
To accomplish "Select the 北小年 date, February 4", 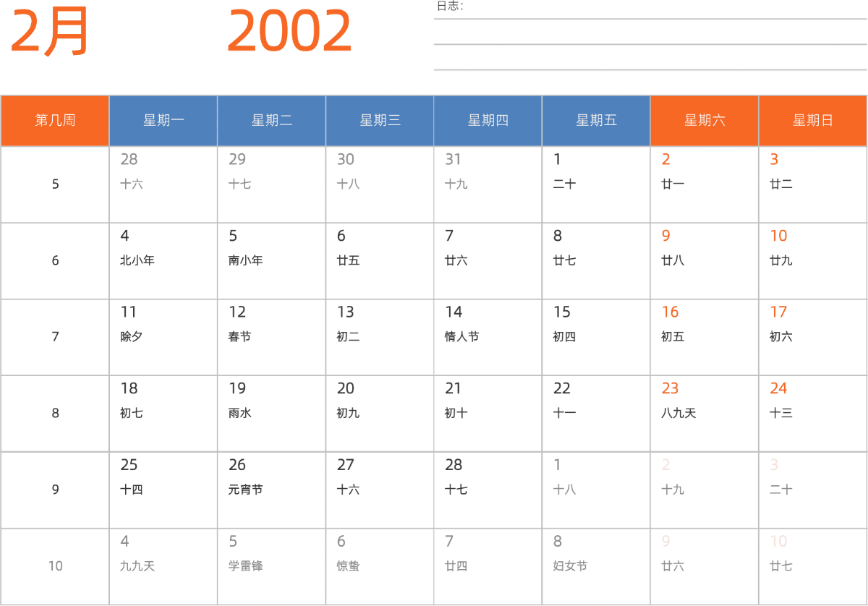I will 163,261.
